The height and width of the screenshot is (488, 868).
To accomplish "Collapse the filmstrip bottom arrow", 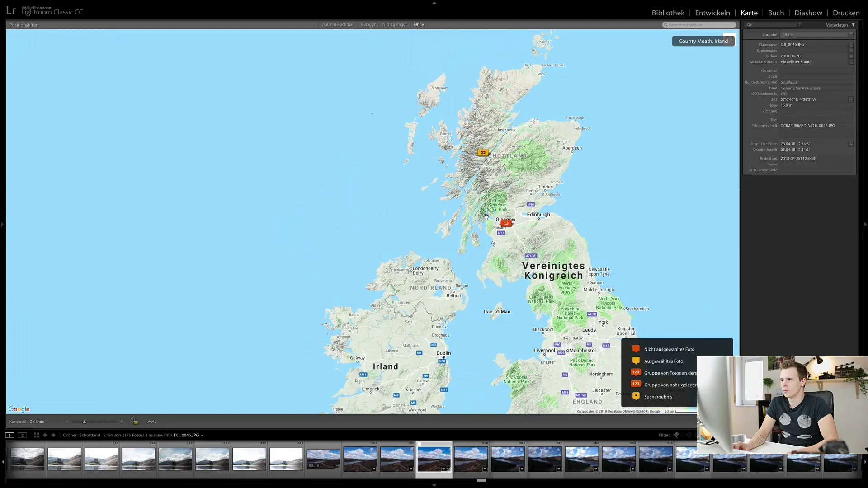I will (x=434, y=485).
